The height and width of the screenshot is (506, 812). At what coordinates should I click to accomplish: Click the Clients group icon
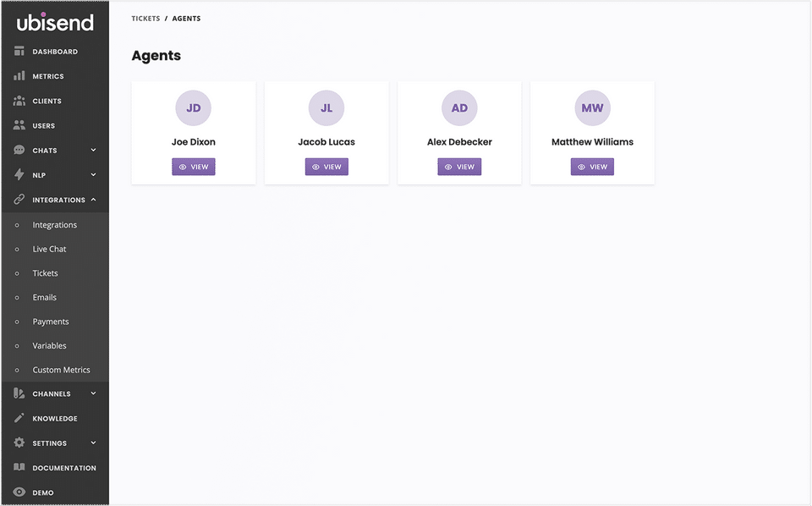(19, 101)
